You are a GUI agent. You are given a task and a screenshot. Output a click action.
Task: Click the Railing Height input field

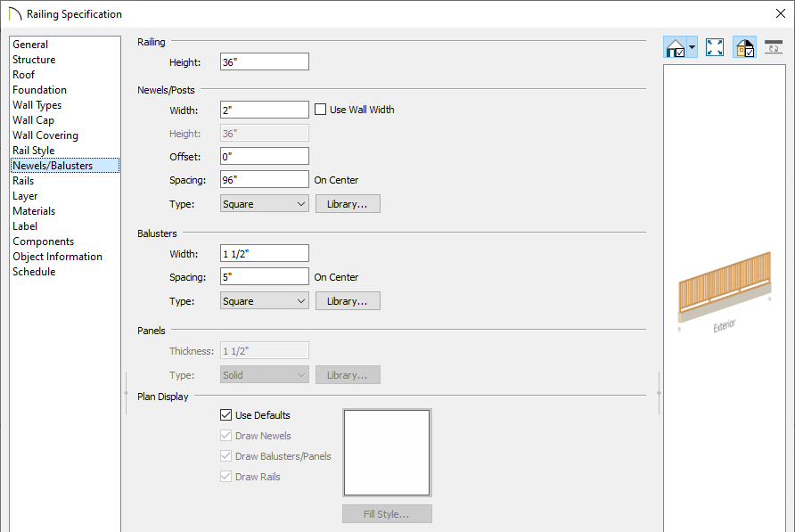click(x=265, y=61)
